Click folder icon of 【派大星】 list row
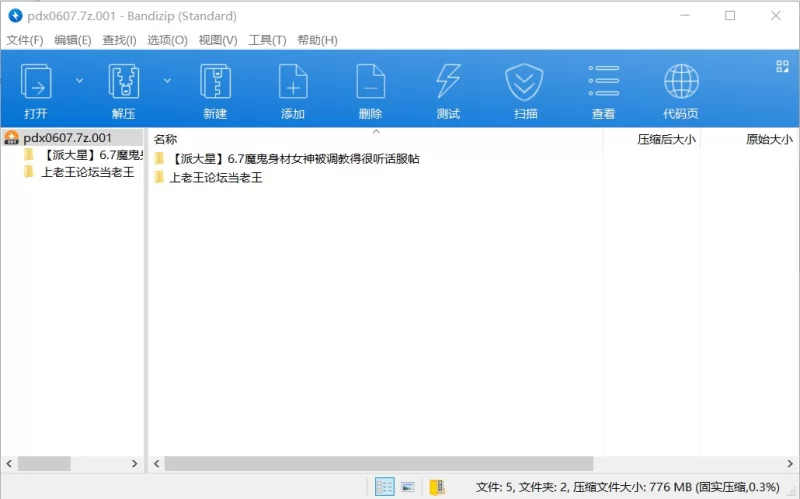The width and height of the screenshot is (800, 499). tap(160, 158)
